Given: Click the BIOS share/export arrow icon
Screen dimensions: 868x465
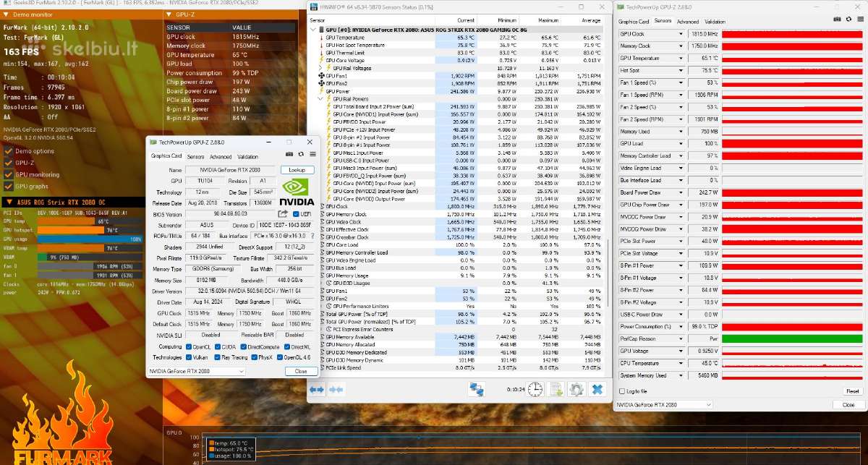Looking at the screenshot, I should [283, 214].
